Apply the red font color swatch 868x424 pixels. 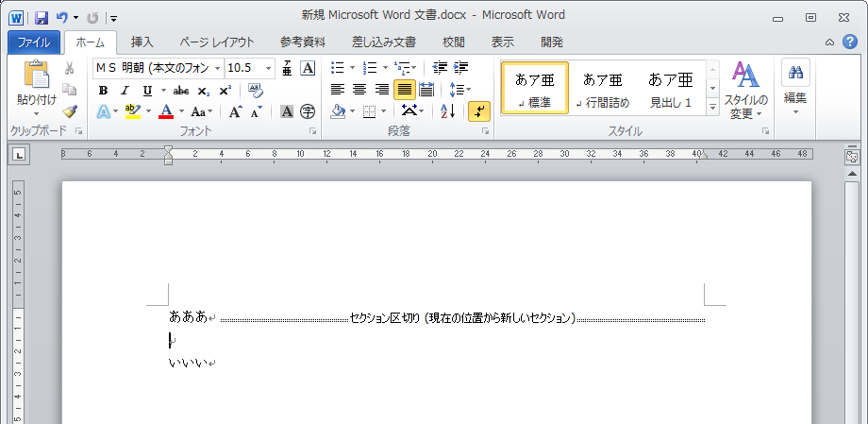pos(166,111)
